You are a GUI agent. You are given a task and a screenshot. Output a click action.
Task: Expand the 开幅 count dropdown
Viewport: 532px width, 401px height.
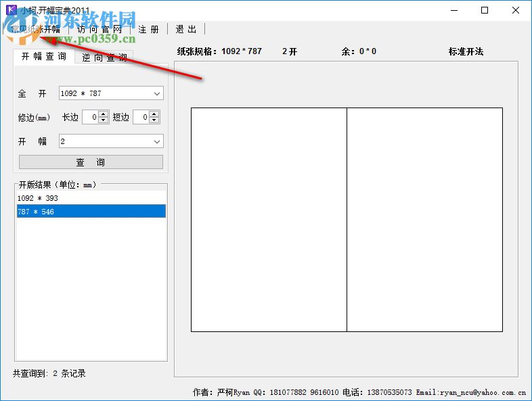click(157, 141)
